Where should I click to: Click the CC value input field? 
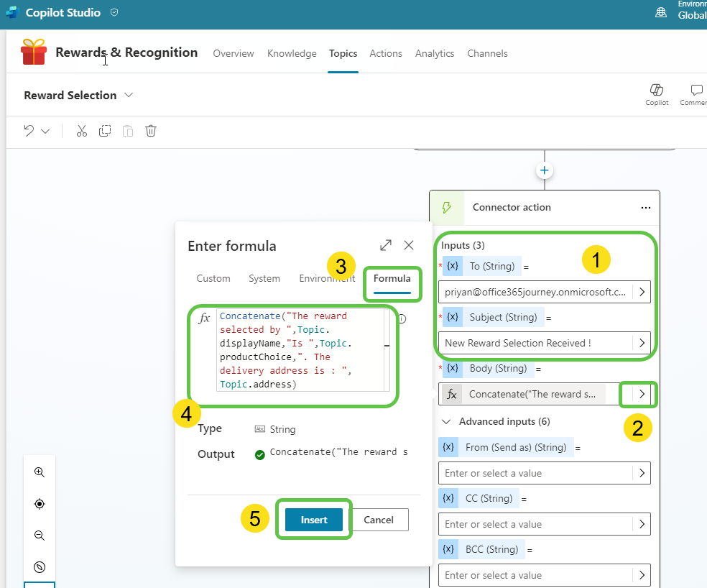tap(535, 524)
